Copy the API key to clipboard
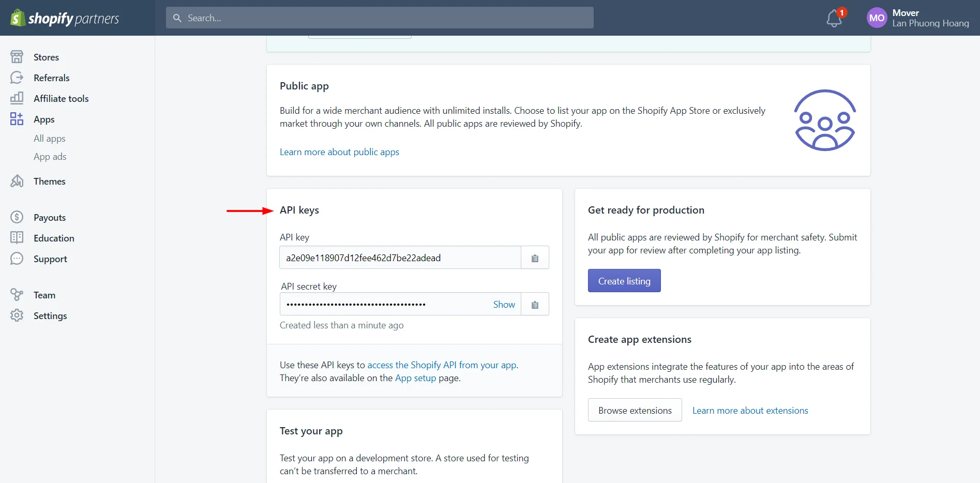Image resolution: width=980 pixels, height=483 pixels. (x=535, y=257)
